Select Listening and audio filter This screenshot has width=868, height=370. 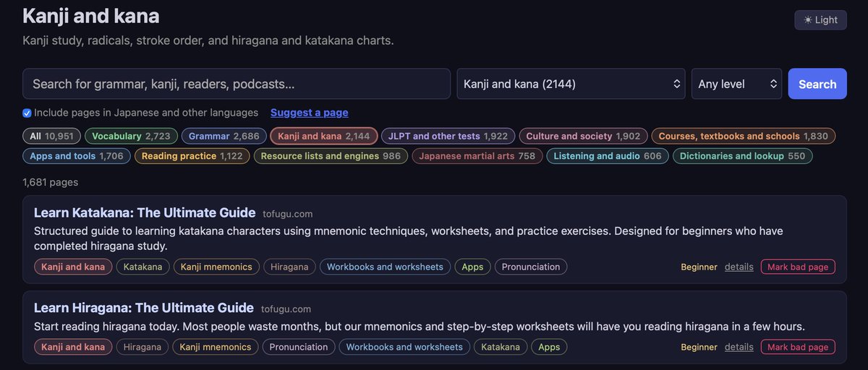point(608,156)
